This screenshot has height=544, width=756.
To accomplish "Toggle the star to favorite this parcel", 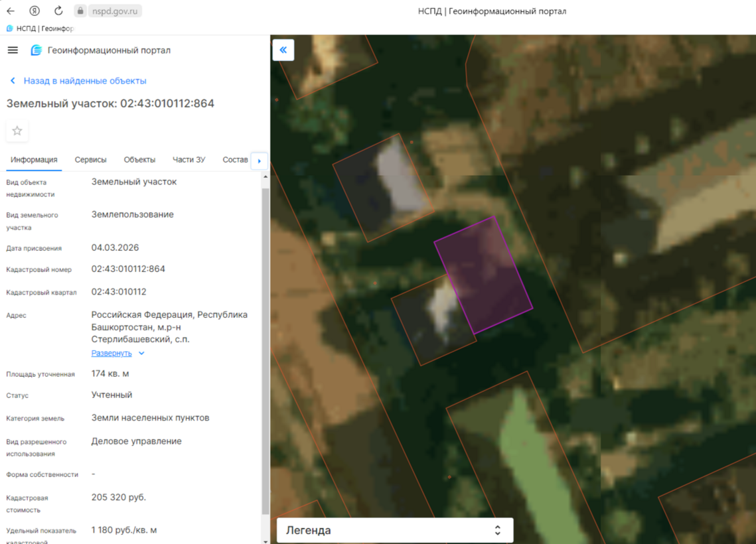I will 17,131.
